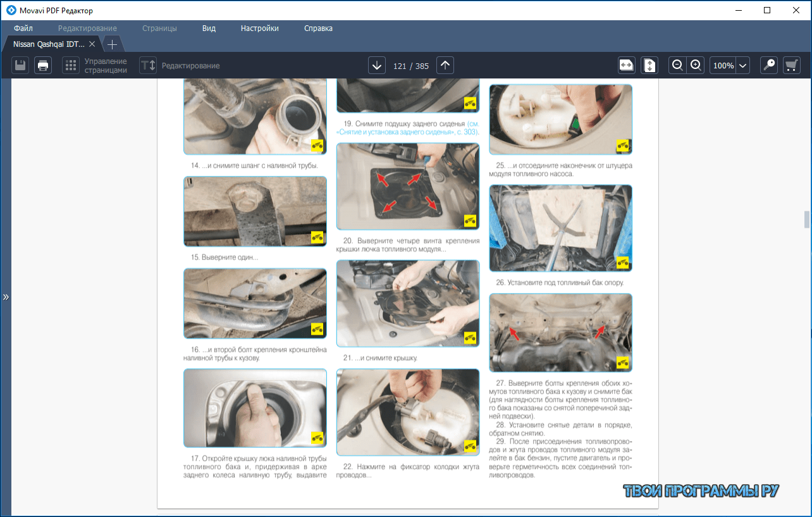This screenshot has width=812, height=517.
Task: Click the step 27 tank strap bolts photo
Action: click(x=560, y=332)
